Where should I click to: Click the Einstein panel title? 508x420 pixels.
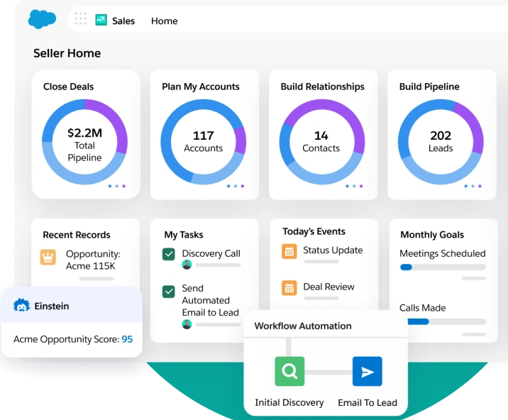pyautogui.click(x=52, y=306)
